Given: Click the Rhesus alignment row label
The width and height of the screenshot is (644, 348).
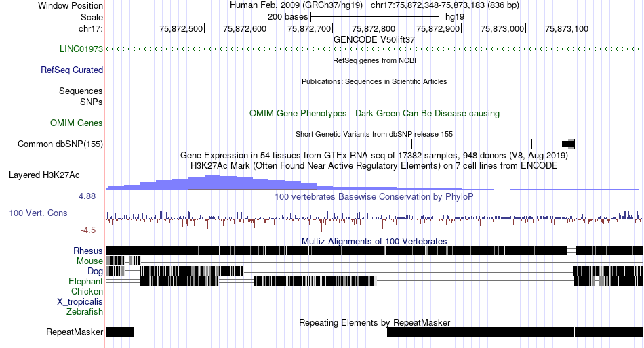Looking at the screenshot, I should [87, 251].
